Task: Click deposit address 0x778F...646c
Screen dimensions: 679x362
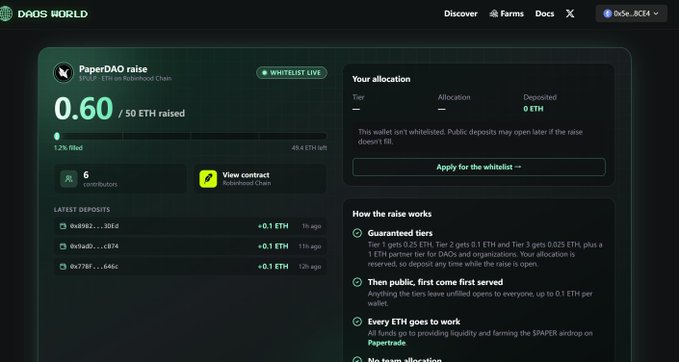Action: pos(94,266)
